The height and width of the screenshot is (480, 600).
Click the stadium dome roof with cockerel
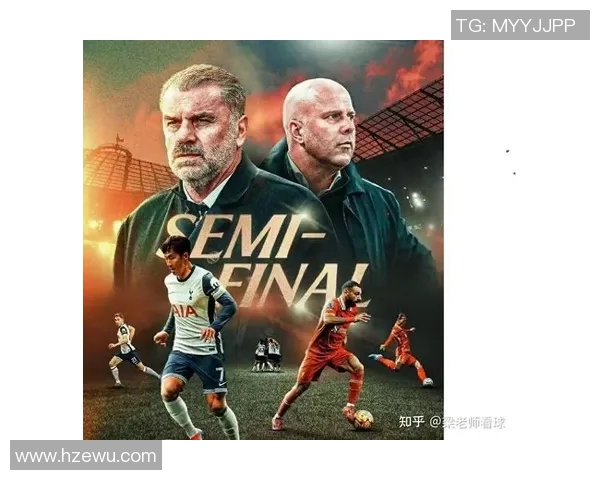pos(122,163)
